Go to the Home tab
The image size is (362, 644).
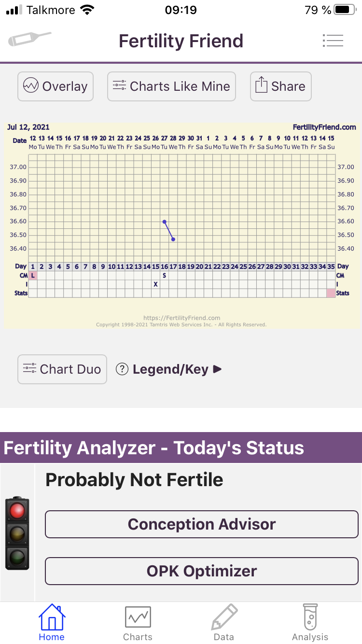click(x=52, y=623)
